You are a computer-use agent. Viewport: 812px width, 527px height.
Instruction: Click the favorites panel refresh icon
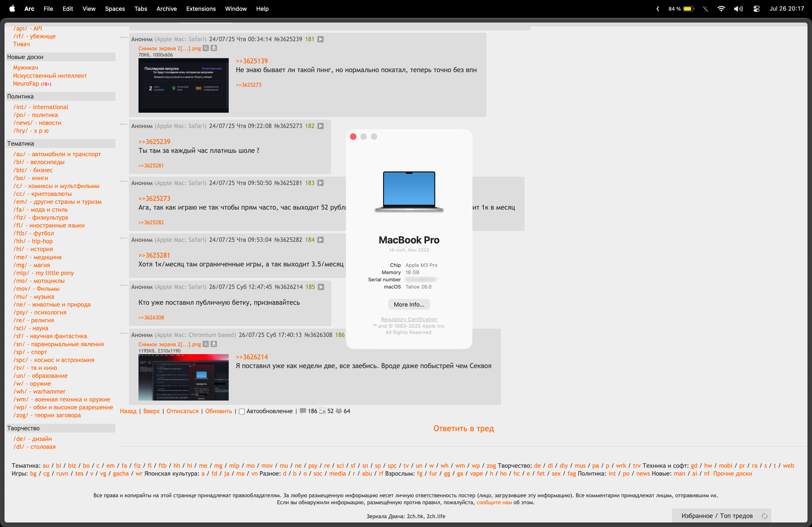[765, 516]
